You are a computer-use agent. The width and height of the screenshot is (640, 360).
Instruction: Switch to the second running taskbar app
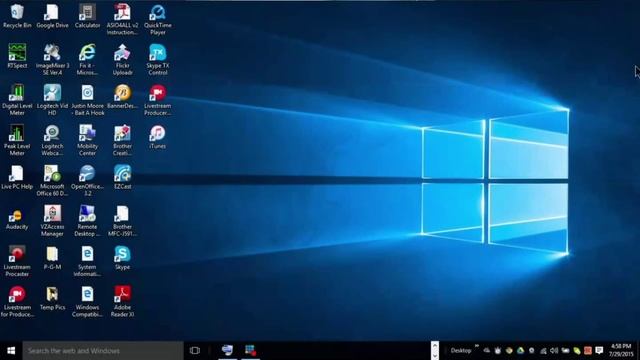pyautogui.click(x=250, y=351)
